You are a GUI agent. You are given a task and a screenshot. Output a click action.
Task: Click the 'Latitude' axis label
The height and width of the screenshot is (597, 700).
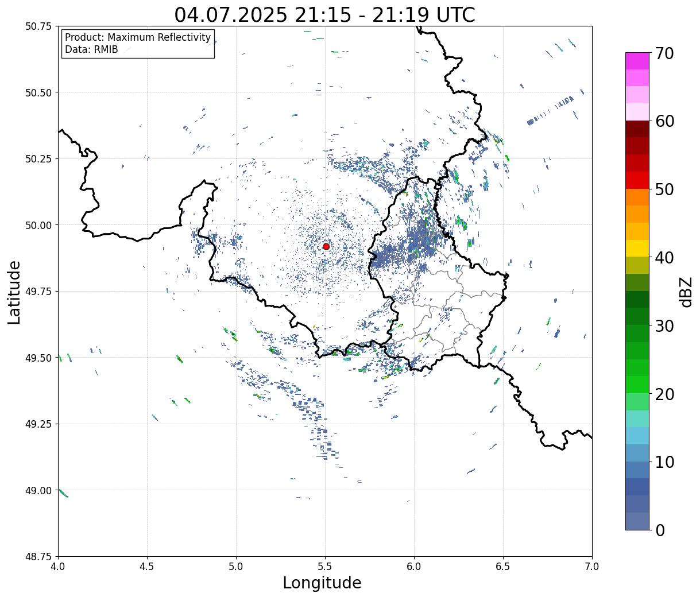pos(14,292)
